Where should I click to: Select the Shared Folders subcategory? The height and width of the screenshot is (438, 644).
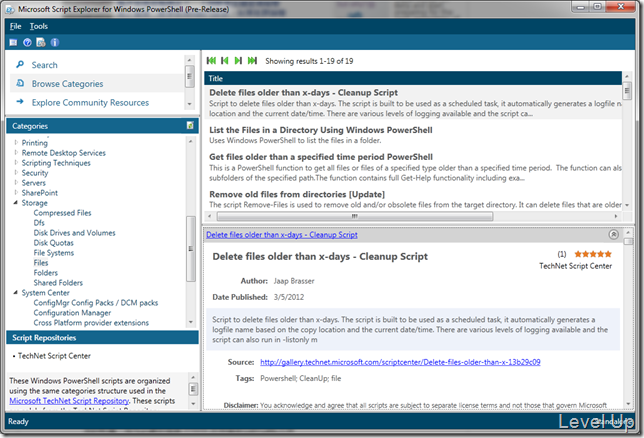click(x=58, y=283)
